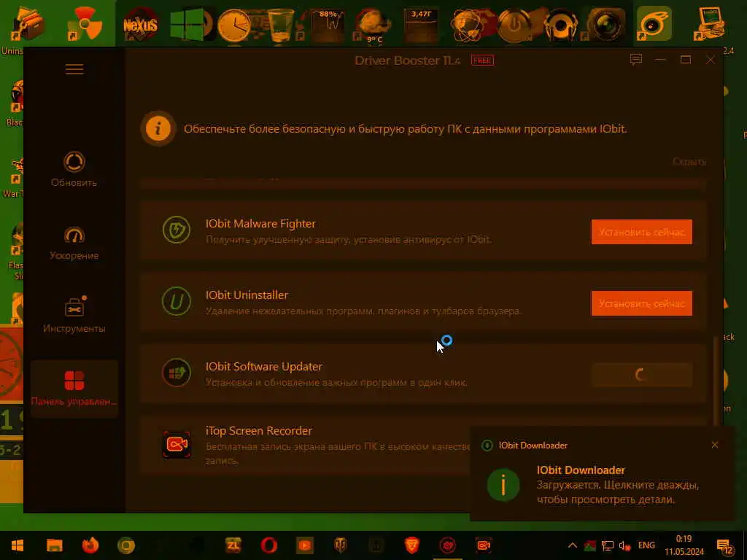This screenshot has width=747, height=560.
Task: Open the Opera browser taskbar icon
Action: pos(268,545)
